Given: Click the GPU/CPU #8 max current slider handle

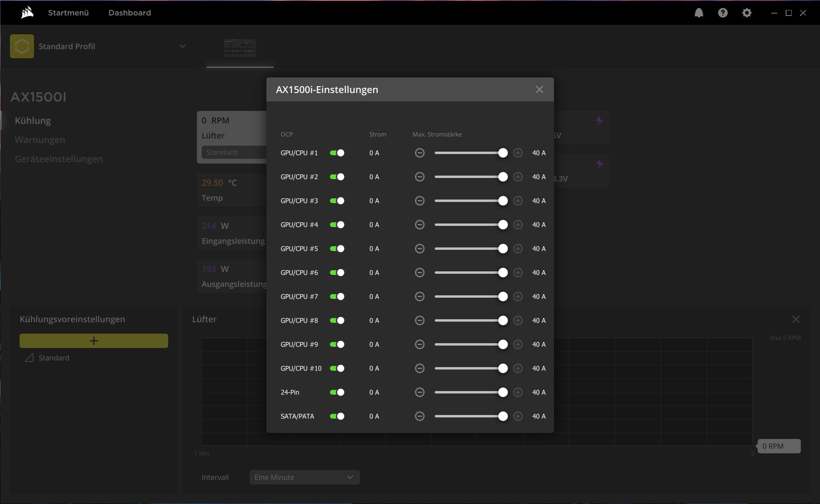Looking at the screenshot, I should 503,320.
